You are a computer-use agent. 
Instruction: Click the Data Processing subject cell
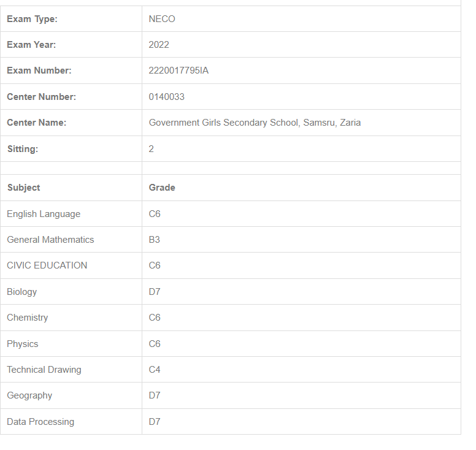coord(40,422)
